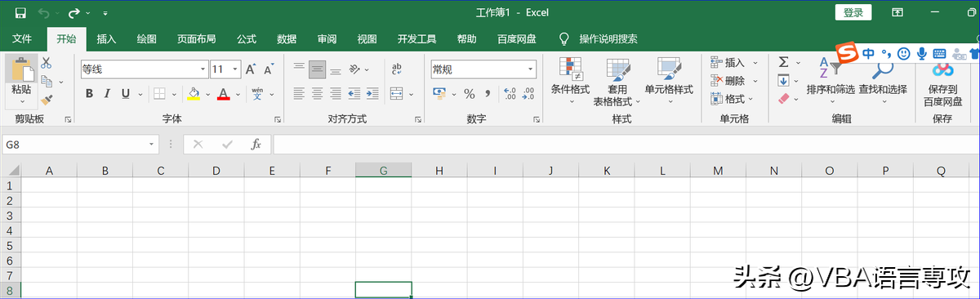Switch to the Insert (插入) tab
This screenshot has height=299, width=980.
pyautogui.click(x=107, y=38)
